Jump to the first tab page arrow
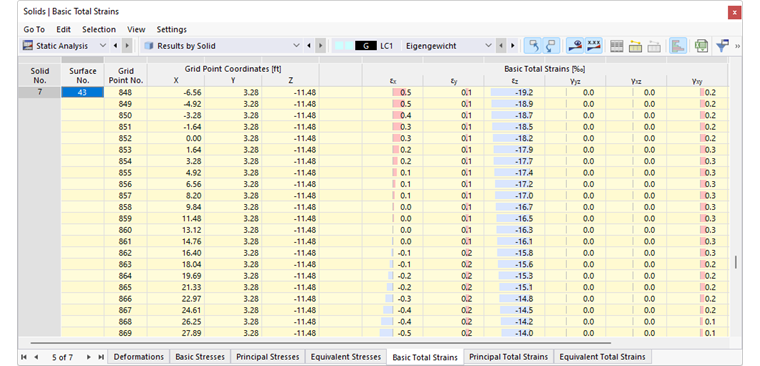 [25, 357]
